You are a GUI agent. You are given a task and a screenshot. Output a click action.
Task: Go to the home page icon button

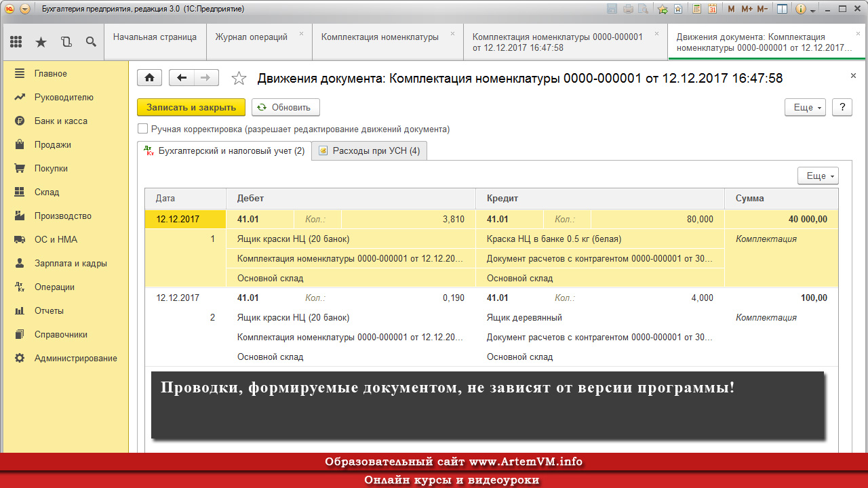tap(149, 77)
